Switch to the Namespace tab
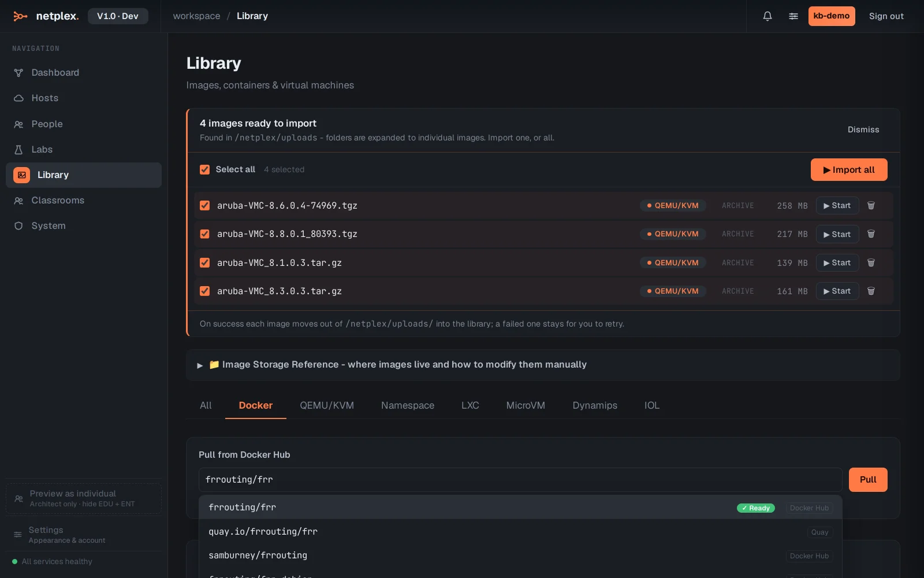924x578 pixels. pyautogui.click(x=408, y=405)
